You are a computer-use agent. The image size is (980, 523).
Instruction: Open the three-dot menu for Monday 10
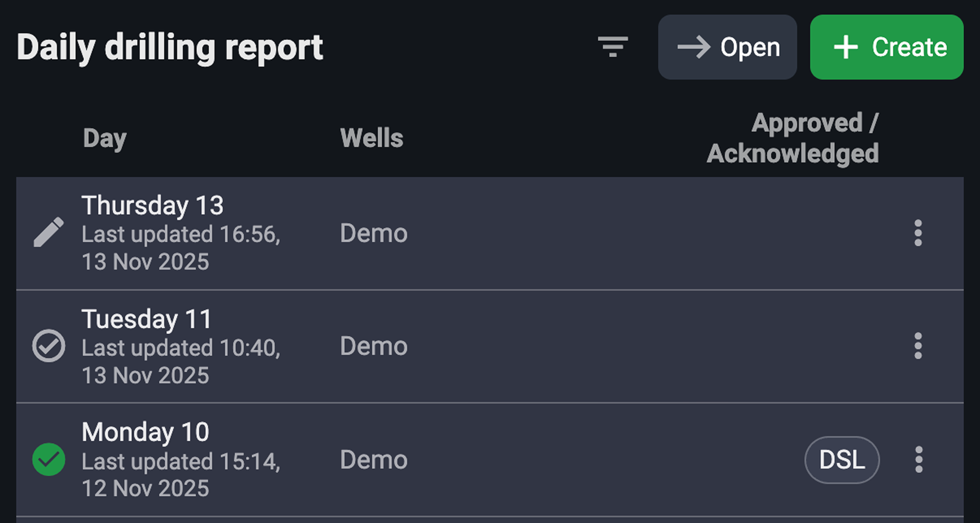pyautogui.click(x=918, y=460)
